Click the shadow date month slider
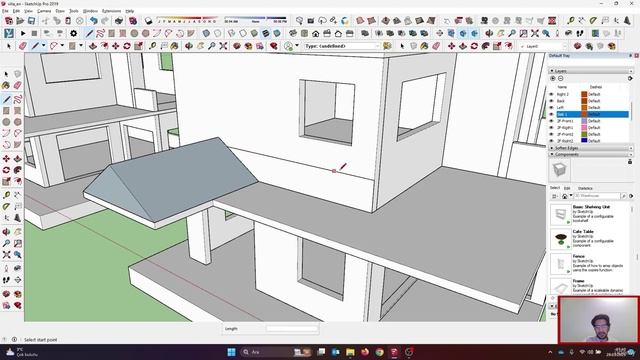The width and height of the screenshot is (640, 360). click(x=187, y=20)
